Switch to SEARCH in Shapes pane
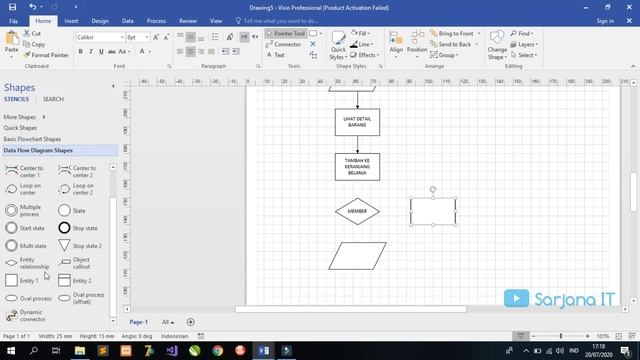Viewport: 640px width, 360px height. pyautogui.click(x=53, y=99)
